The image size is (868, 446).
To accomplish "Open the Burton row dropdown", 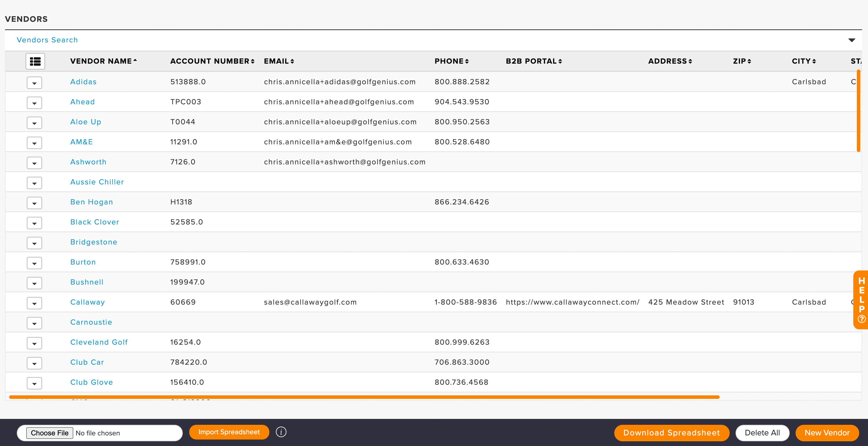I will coord(34,263).
